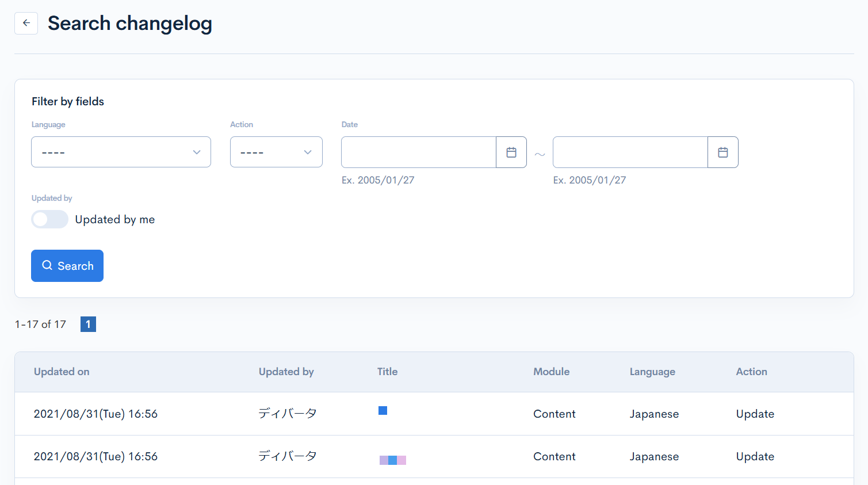Click the back arrow icon beside Search changelog
Screen dimensions: 868x485
click(x=26, y=23)
